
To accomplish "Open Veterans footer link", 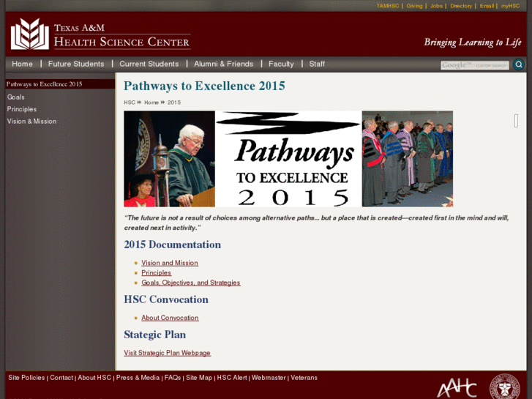I will coord(304,378).
